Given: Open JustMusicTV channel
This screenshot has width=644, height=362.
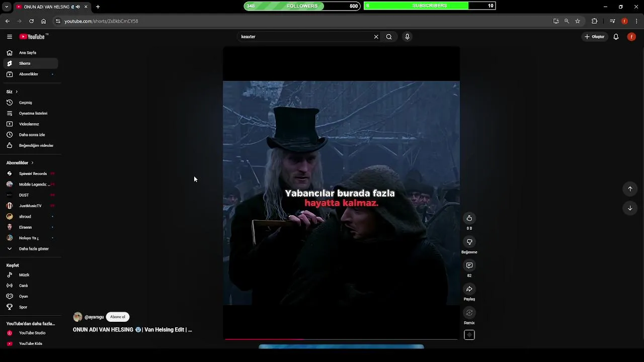Looking at the screenshot, I should coord(31,206).
